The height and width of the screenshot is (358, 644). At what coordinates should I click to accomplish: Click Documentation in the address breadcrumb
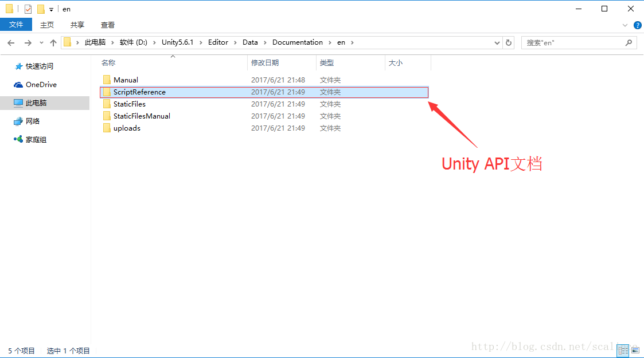click(x=298, y=42)
